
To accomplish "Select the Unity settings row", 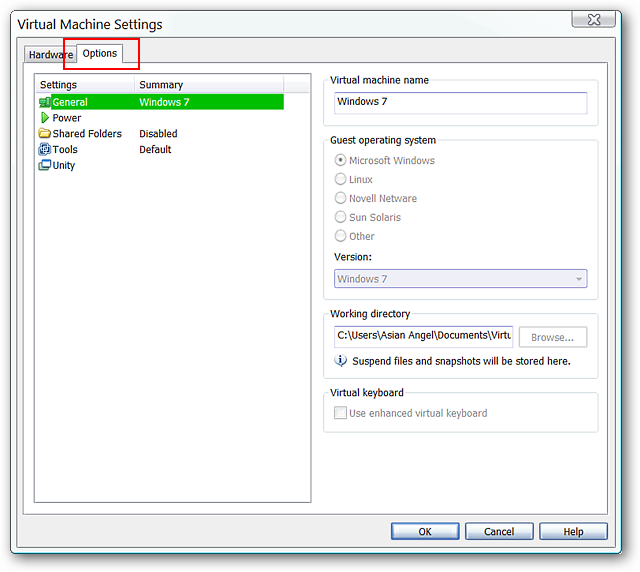I will point(161,165).
